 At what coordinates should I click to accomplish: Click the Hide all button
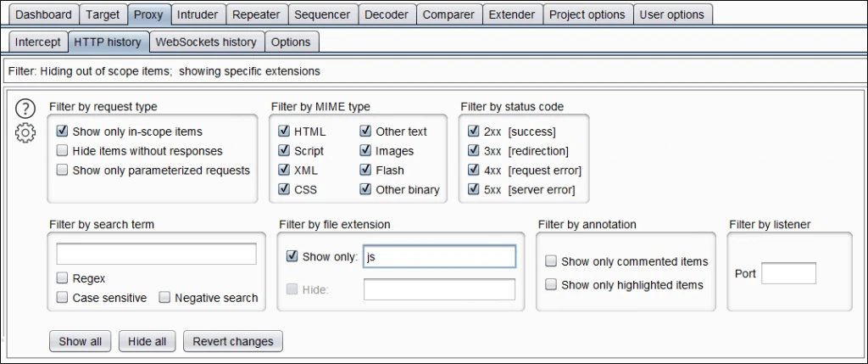click(x=147, y=341)
